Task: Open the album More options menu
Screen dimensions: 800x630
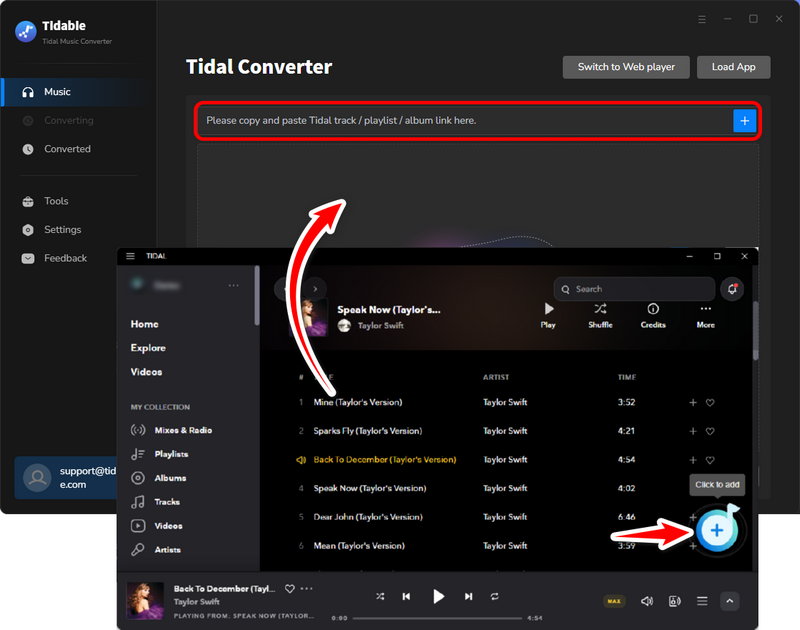Action: point(706,315)
